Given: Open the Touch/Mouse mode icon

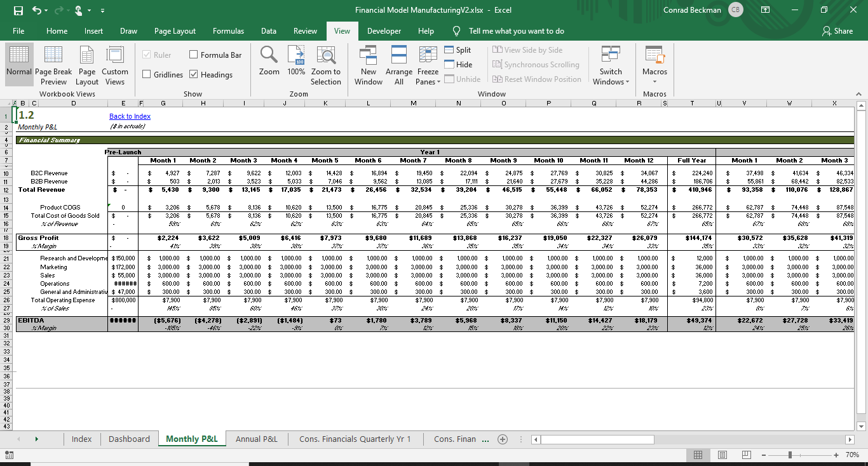Looking at the screenshot, I should (x=79, y=10).
